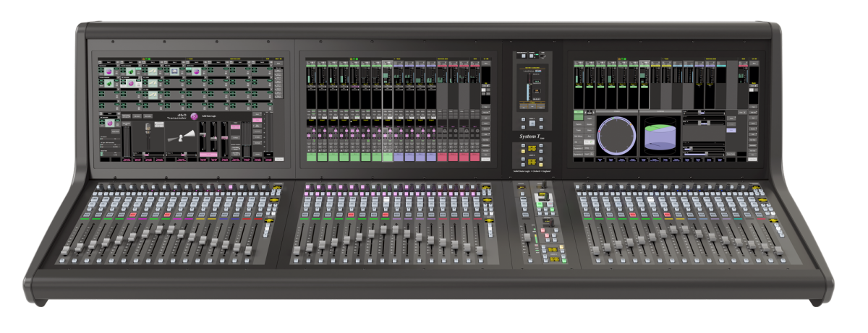
Task: Tap the green trees icon in the top rack row
Action: pyautogui.click(x=130, y=72)
